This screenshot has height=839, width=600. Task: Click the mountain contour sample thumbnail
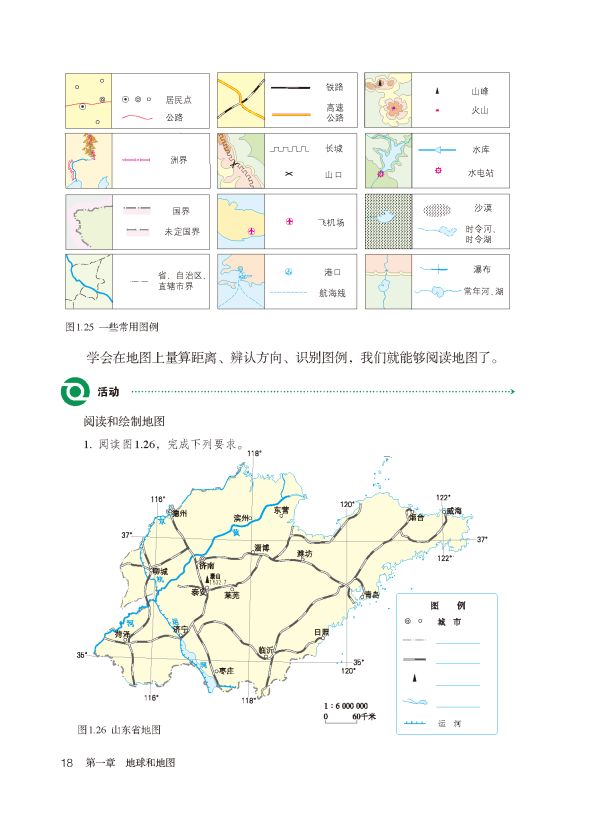click(x=388, y=100)
